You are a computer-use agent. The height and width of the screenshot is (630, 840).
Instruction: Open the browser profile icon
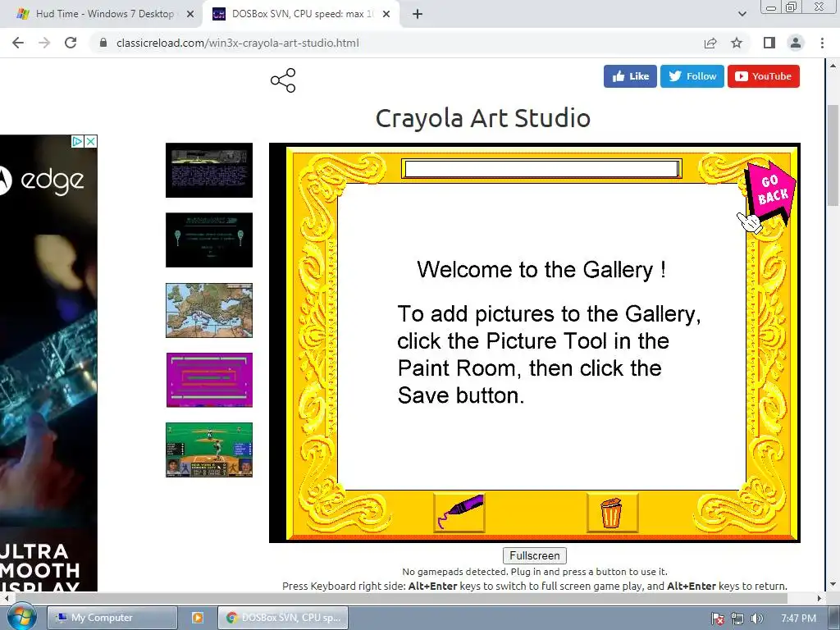(x=796, y=43)
